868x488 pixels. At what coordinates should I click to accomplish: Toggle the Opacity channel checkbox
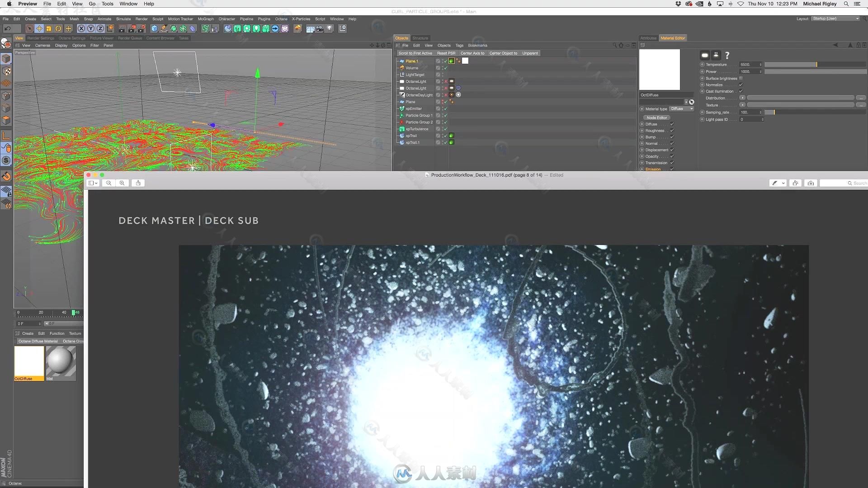672,156
